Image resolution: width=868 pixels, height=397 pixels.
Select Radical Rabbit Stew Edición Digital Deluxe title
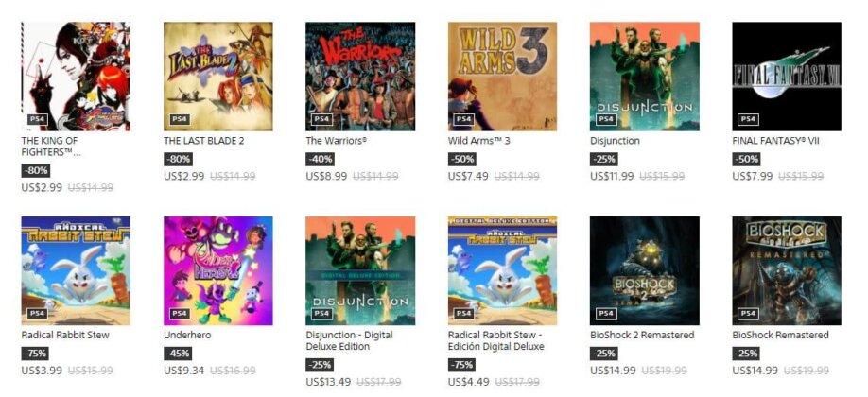(x=496, y=340)
